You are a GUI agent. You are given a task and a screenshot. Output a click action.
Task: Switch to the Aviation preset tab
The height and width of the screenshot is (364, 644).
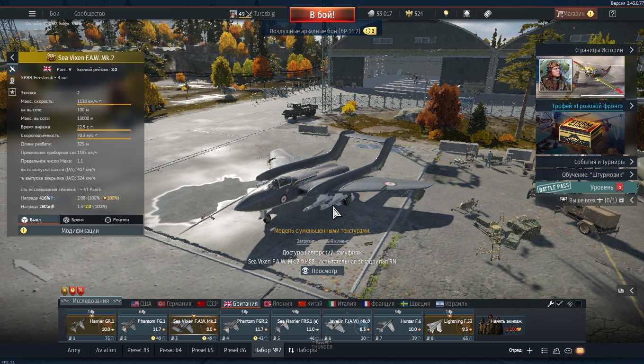click(106, 350)
